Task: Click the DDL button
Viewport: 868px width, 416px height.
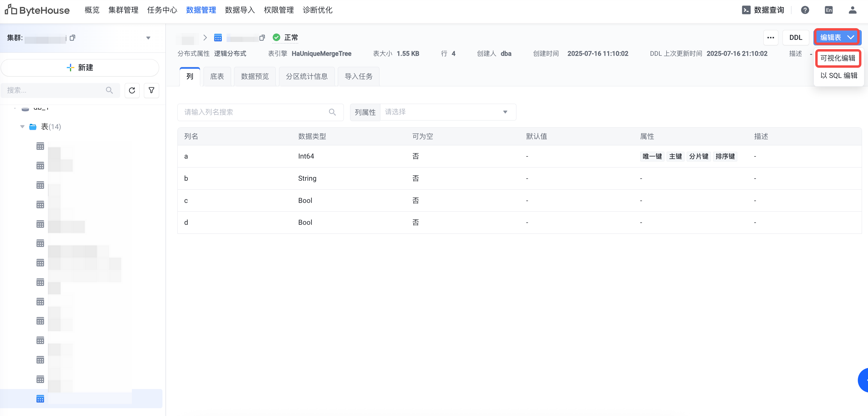Action: tap(795, 38)
